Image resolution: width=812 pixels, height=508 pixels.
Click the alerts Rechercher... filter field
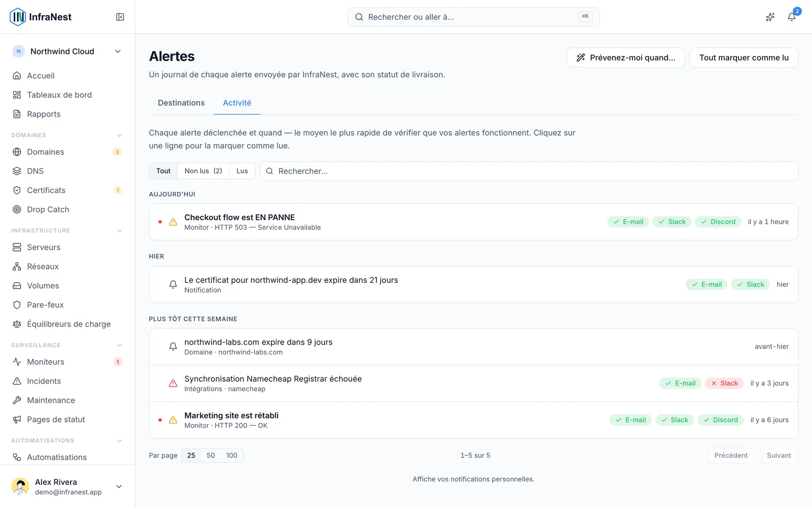click(529, 171)
